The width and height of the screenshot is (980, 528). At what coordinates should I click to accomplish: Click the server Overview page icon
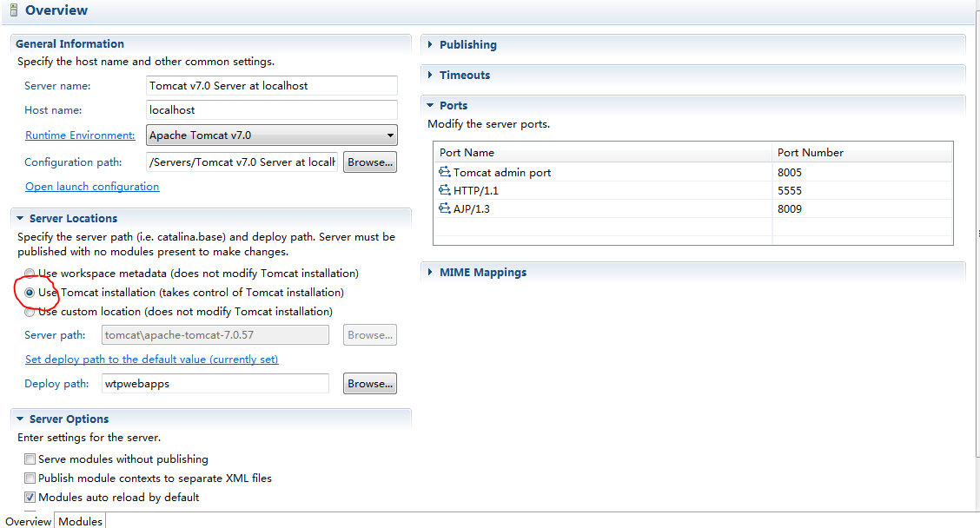[14, 10]
